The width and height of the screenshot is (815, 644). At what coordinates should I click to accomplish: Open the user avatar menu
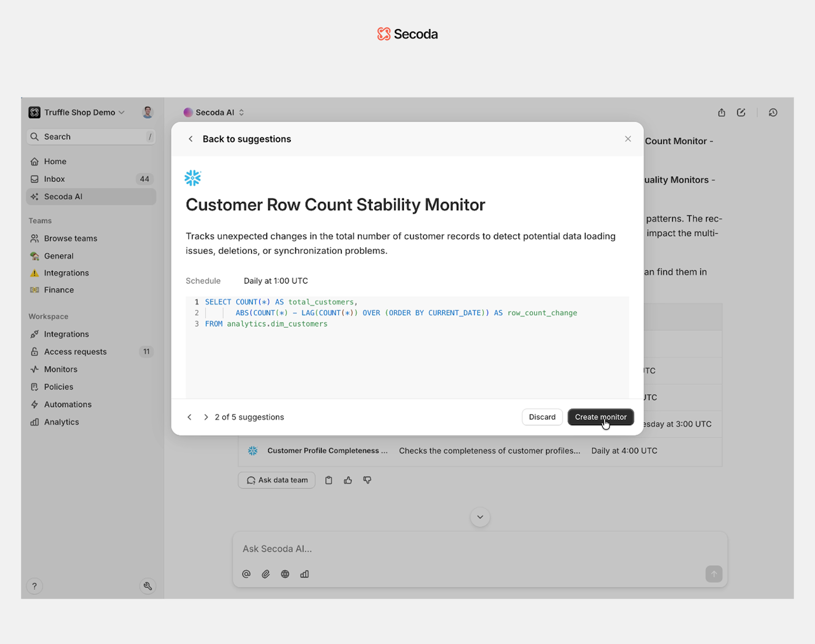148,113
